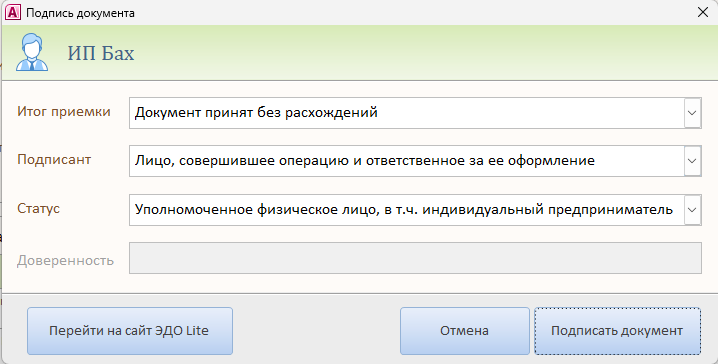Click the empty green header banner area
This screenshot has width=718, height=364.
(426, 53)
